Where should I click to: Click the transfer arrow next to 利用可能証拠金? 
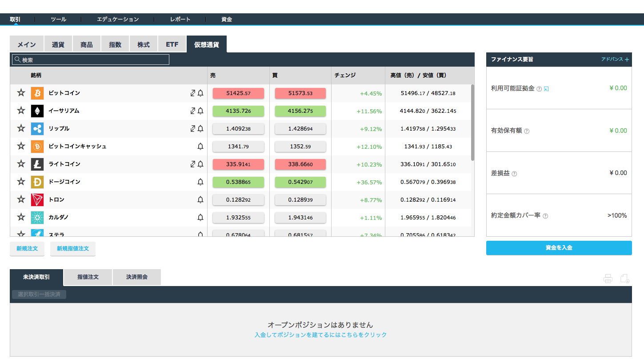(x=545, y=89)
